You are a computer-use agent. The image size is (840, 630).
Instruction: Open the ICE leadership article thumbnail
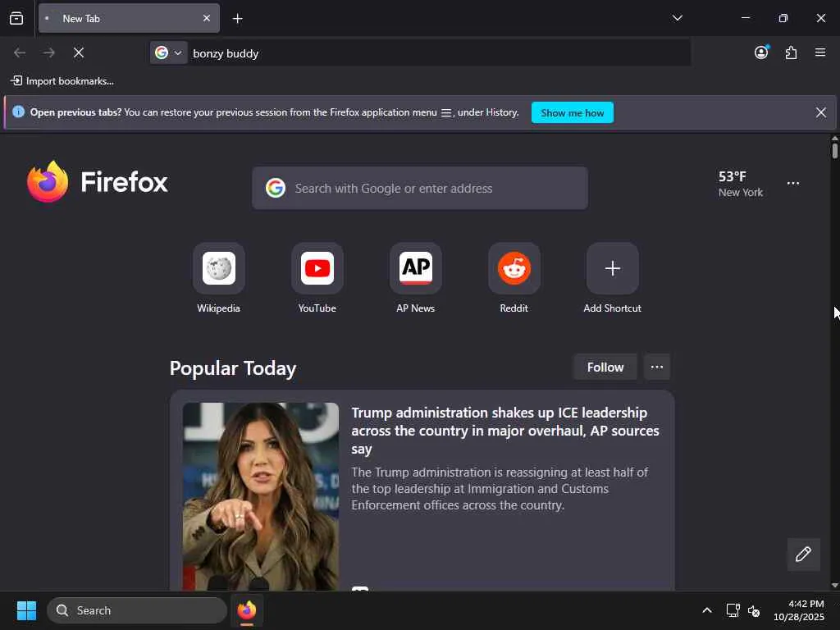[260, 496]
